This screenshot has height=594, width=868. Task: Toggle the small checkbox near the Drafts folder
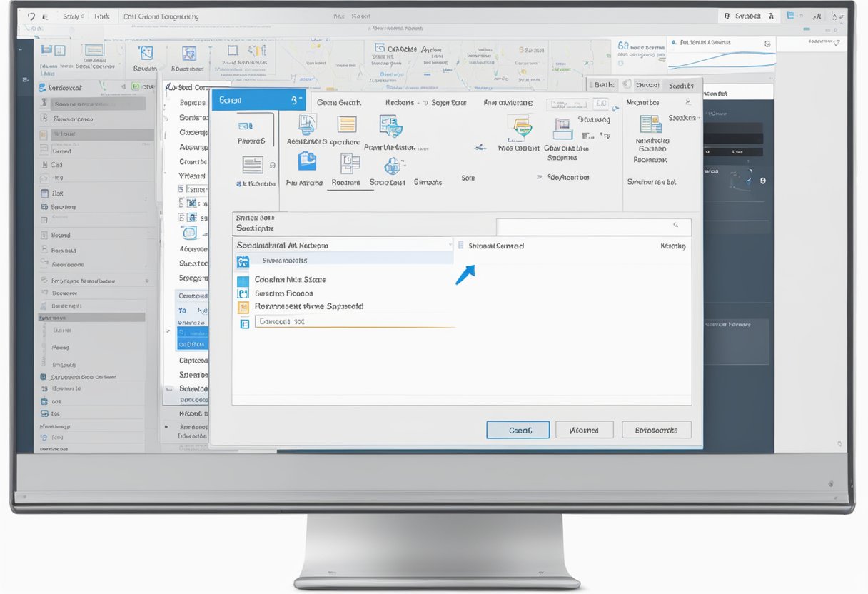(245, 292)
